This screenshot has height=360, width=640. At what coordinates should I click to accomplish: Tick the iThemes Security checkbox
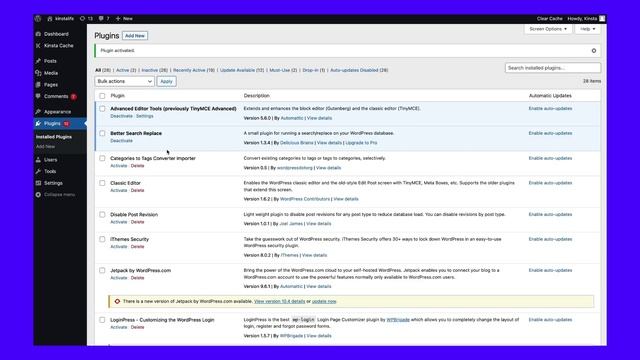102,239
